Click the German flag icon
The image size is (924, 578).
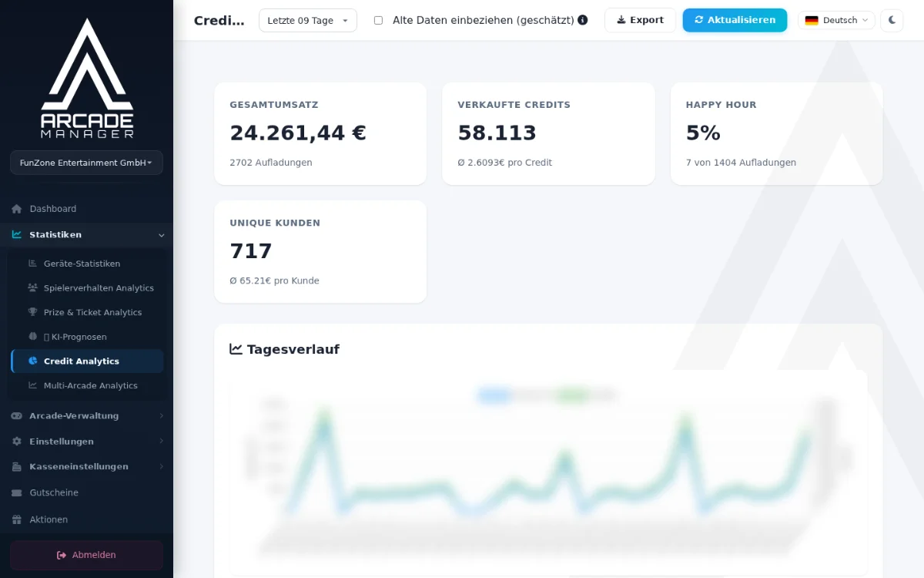point(812,20)
